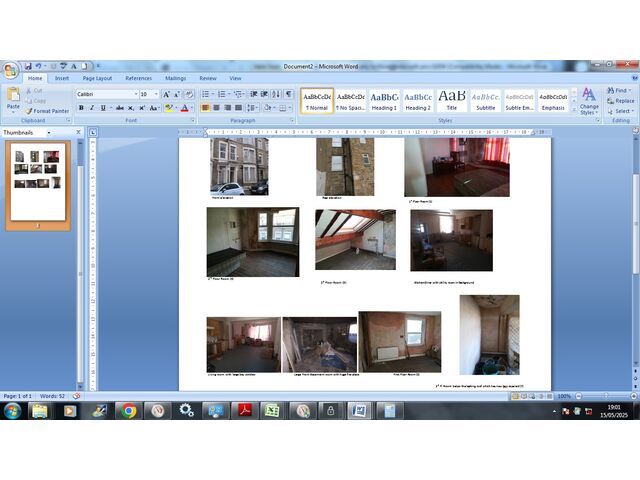Open the font size dropdown
This screenshot has width=640, height=480.
pos(156,94)
